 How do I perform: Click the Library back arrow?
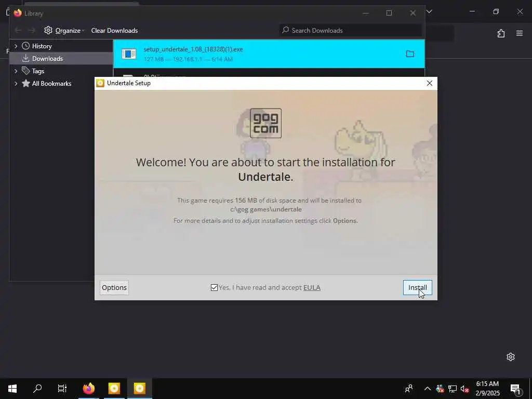tap(18, 31)
